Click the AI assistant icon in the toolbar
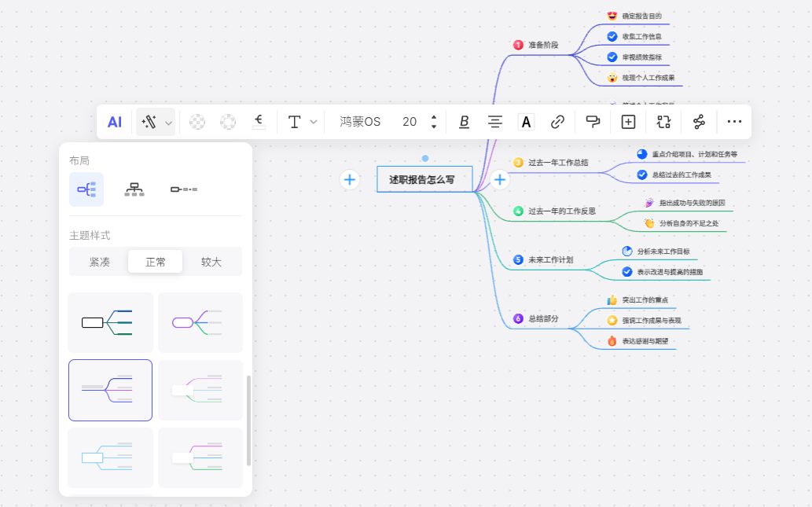812x507 pixels. pyautogui.click(x=115, y=121)
